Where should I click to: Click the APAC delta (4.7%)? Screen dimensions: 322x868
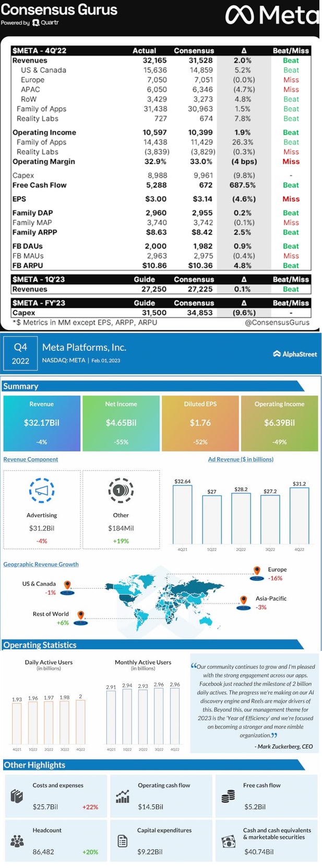pos(244,89)
